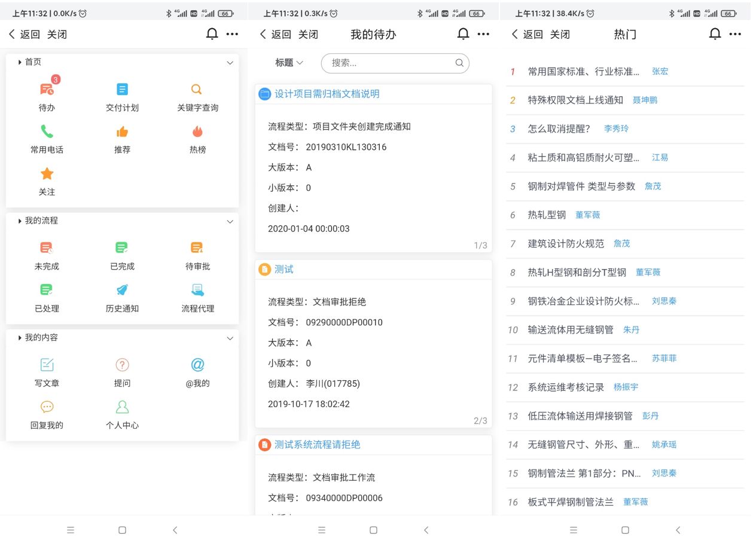Open 个人中心 profile icon
Viewport: 756px width, 544px height.
tap(122, 408)
